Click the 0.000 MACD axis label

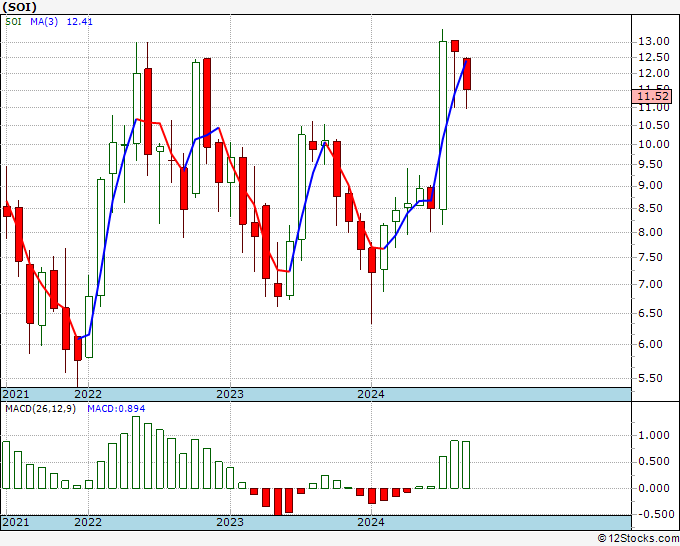point(654,488)
